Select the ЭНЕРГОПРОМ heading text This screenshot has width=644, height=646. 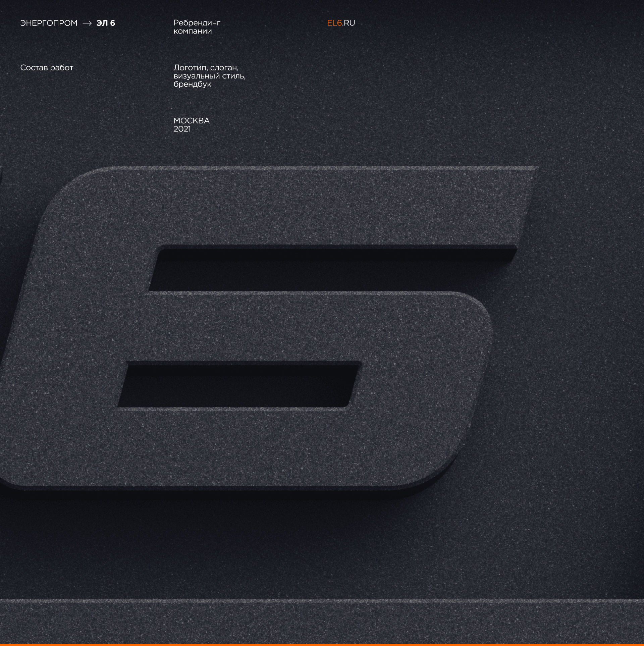[x=49, y=23]
